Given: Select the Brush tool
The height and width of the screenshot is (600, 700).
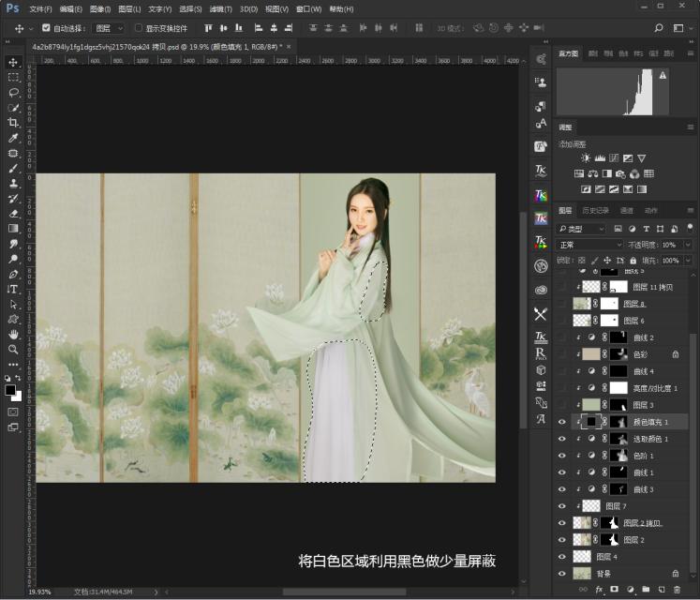Looking at the screenshot, I should click(x=13, y=169).
